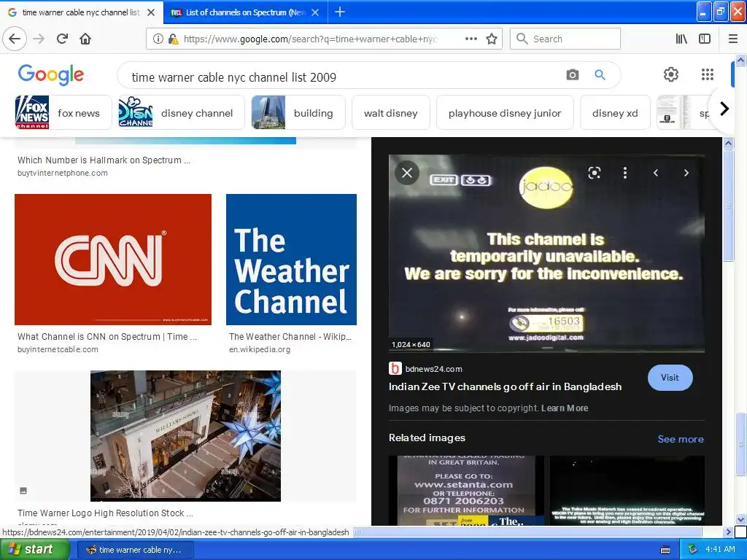Screen dimensions: 747x560
Task: Open The Weather Channel - Wikip... caption
Action: [x=290, y=336]
